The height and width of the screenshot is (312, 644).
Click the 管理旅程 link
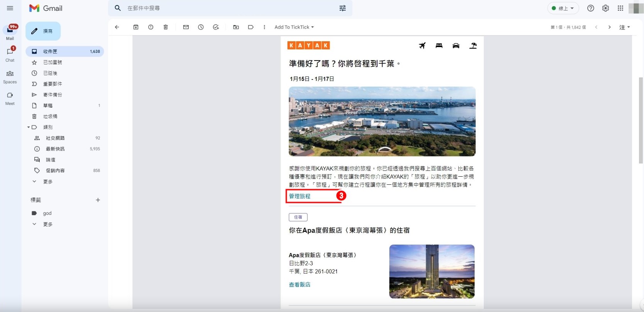tap(300, 196)
